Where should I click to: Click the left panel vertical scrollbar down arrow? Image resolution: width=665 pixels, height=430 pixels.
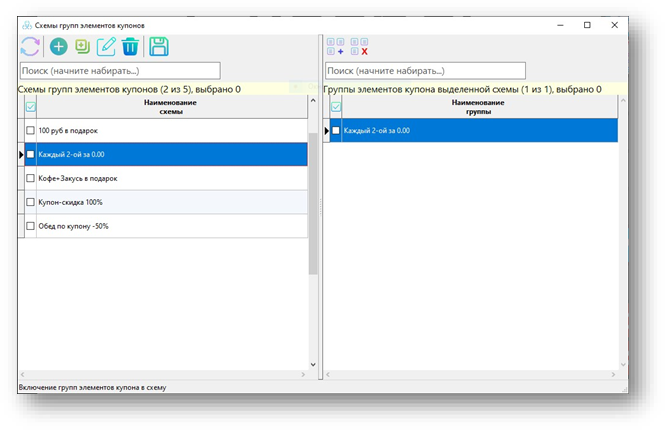pyautogui.click(x=313, y=364)
